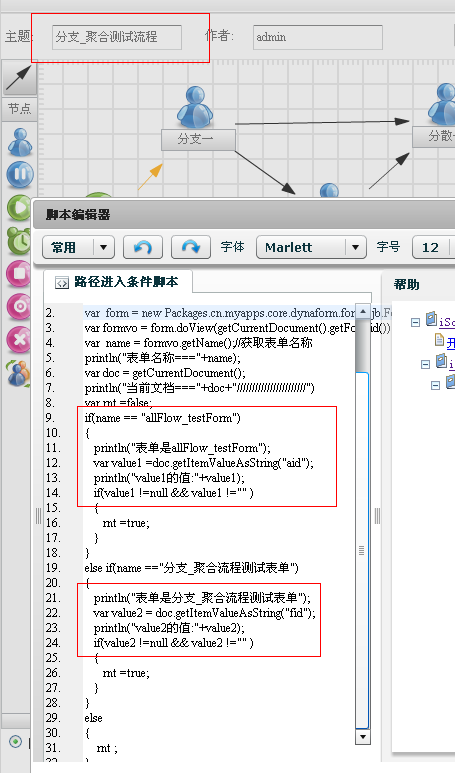Click the redo arrow button in script editor

tap(191, 247)
